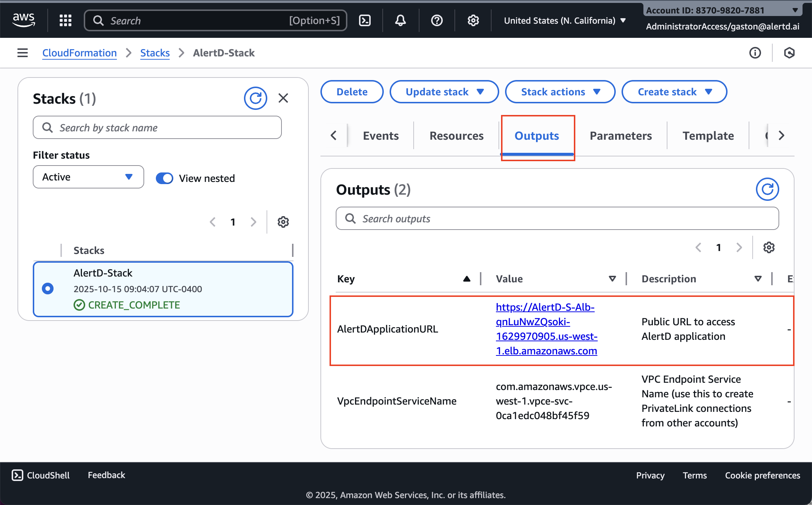Disable the View nested toggle
812x505 pixels.
(165, 178)
